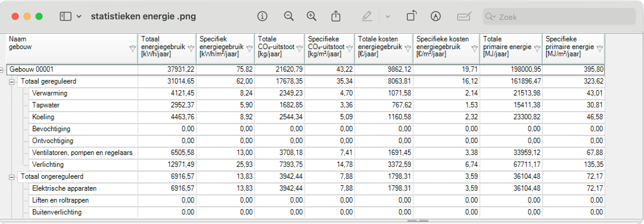
Task: Sort by Specifieke primaire energie header
Action: 574,48
